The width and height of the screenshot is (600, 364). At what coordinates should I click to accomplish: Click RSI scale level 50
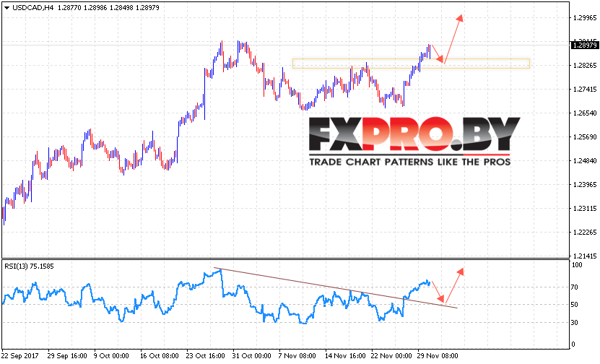click(574, 305)
